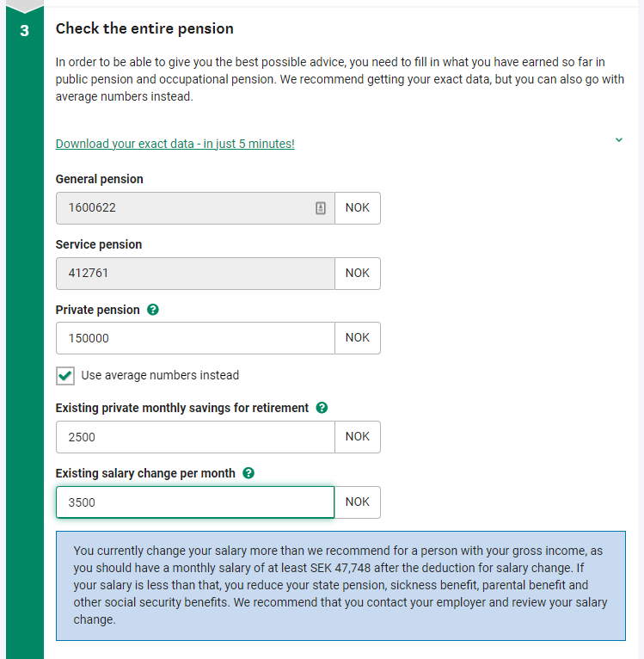Click the salary change per month field
This screenshot has height=659, width=644.
click(194, 502)
